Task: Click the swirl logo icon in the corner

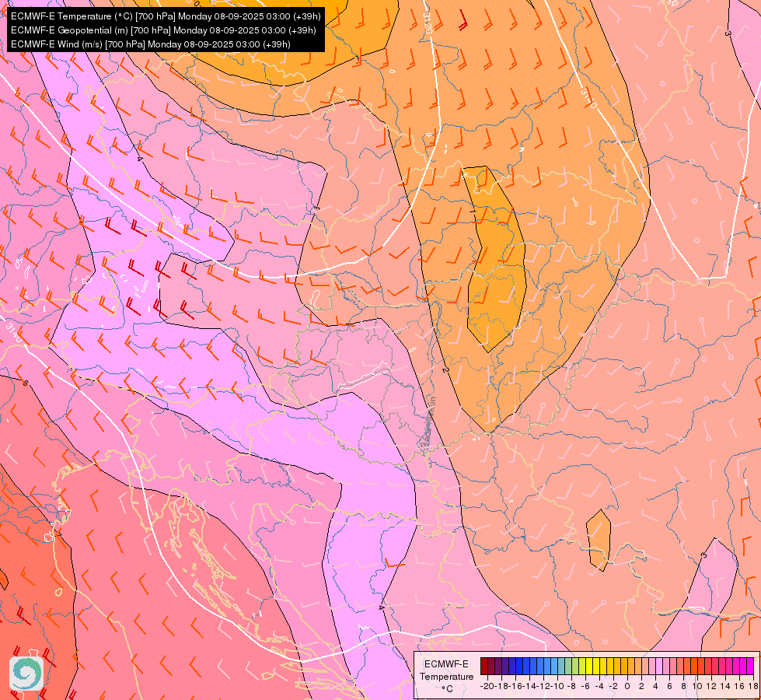Action: click(26, 674)
